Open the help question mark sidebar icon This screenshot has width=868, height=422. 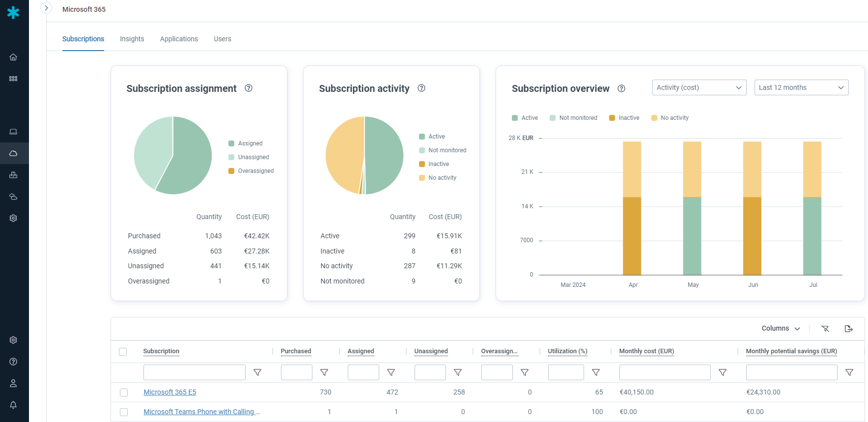tap(13, 362)
